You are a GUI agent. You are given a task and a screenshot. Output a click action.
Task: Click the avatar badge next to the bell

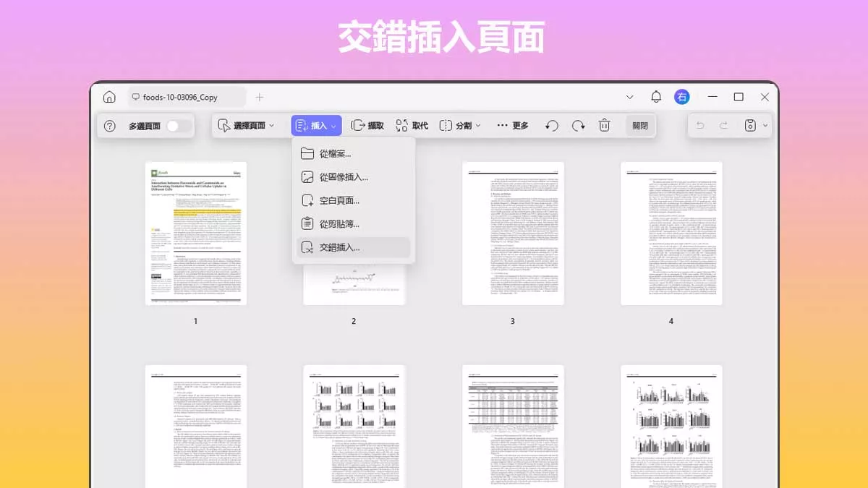(681, 95)
